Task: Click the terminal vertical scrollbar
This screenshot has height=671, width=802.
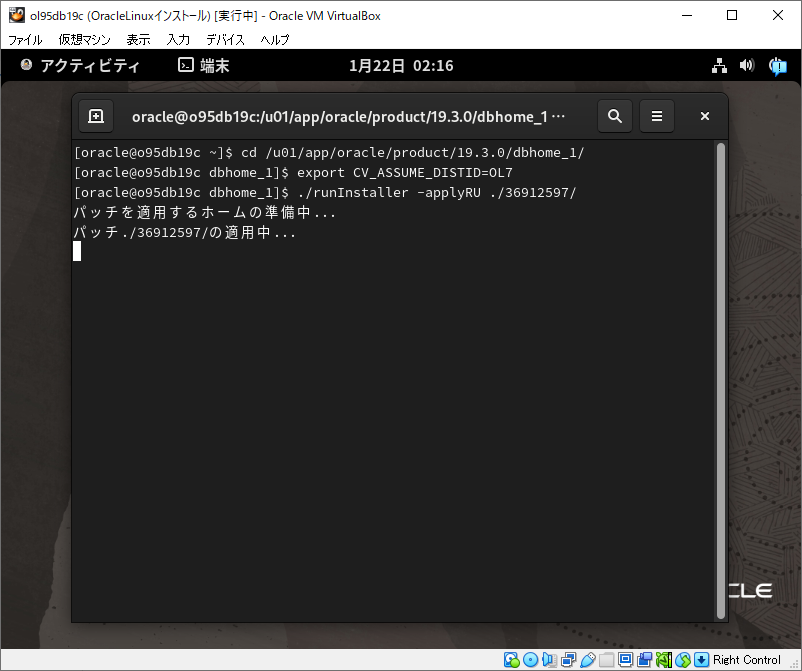Action: (721, 381)
